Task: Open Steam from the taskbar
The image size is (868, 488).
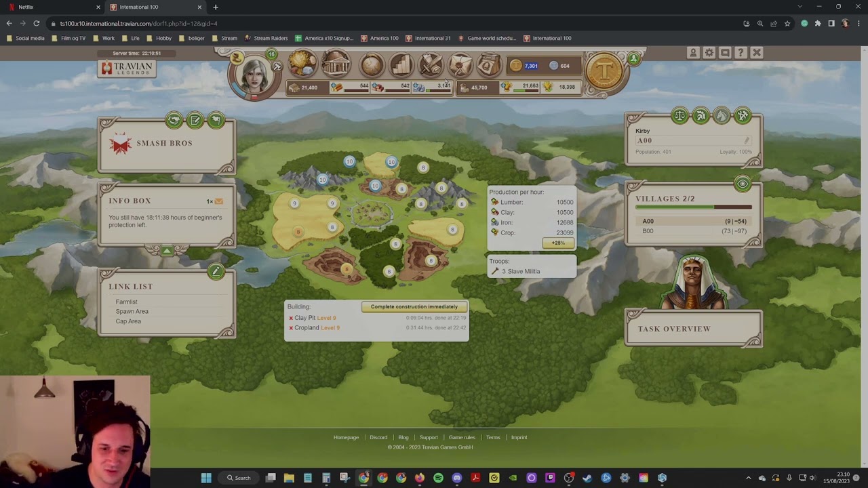Action: (587, 478)
